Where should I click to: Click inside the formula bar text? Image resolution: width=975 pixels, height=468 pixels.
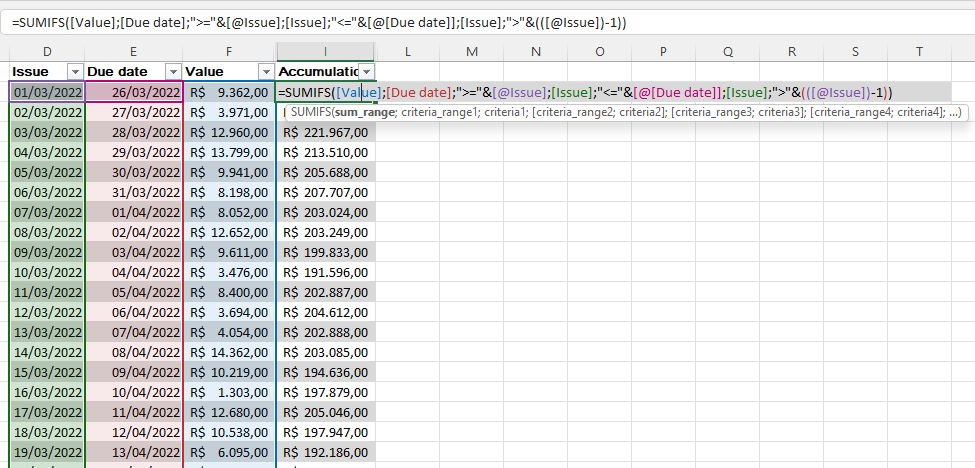point(319,23)
